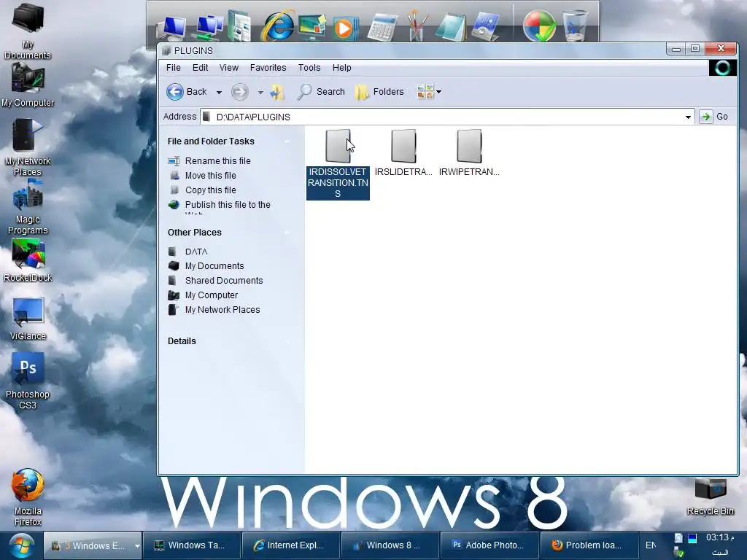Expand grouped Windows E... taskbar dropdown
The image size is (747, 560).
click(x=136, y=546)
